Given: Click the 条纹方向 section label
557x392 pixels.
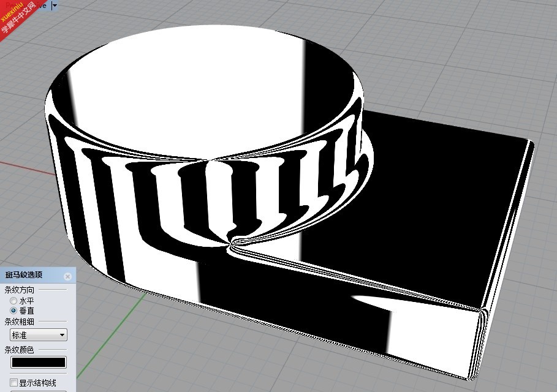Looking at the screenshot, I should pos(19,290).
